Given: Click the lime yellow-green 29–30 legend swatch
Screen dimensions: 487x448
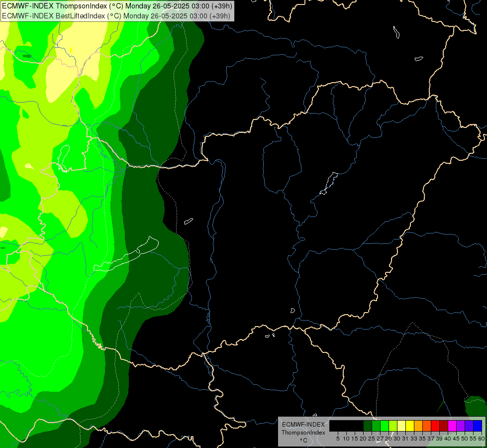Looking at the screenshot, I should click(393, 426).
